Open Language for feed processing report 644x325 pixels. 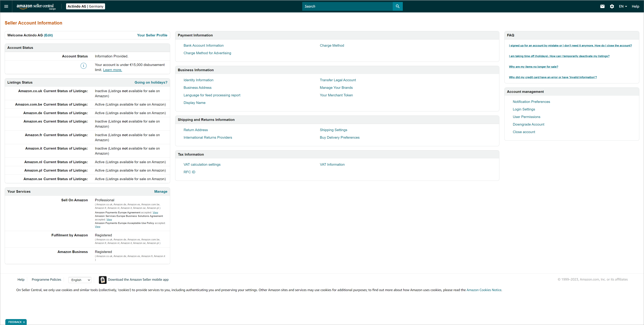pos(212,95)
